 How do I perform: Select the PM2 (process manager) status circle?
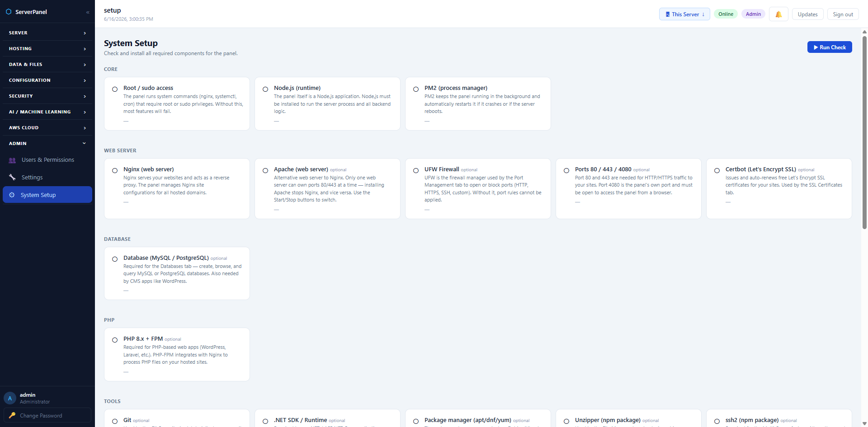click(x=416, y=89)
